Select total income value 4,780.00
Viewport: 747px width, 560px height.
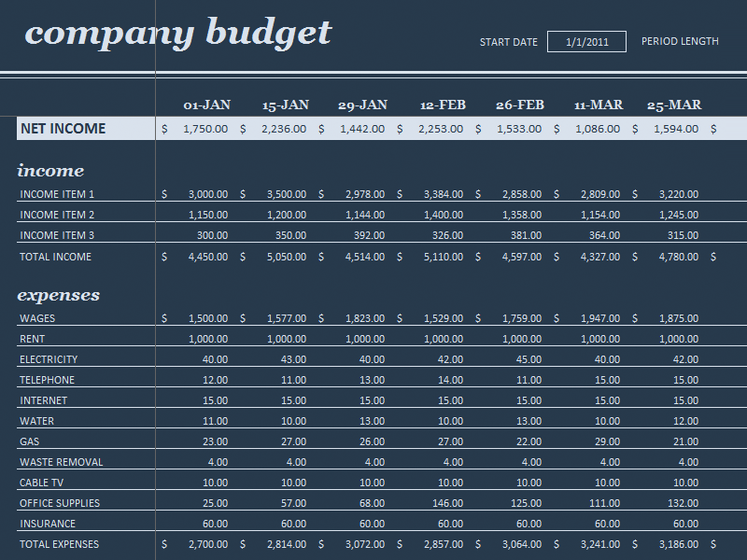coord(679,257)
